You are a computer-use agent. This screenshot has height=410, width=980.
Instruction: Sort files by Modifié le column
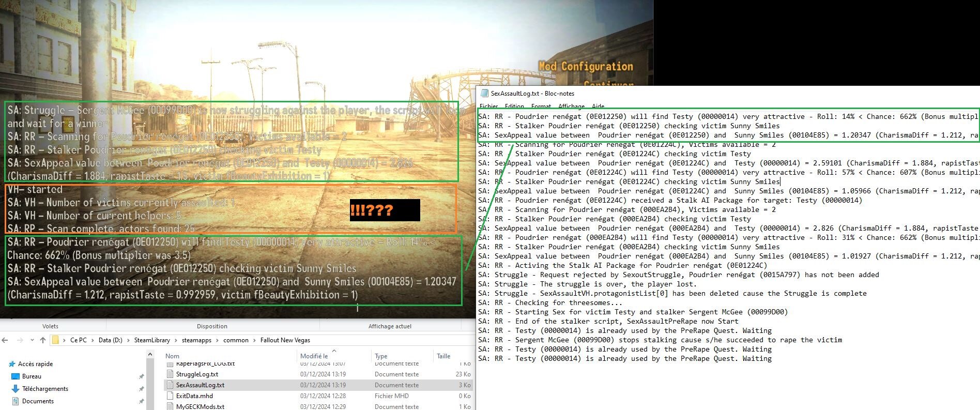point(314,356)
